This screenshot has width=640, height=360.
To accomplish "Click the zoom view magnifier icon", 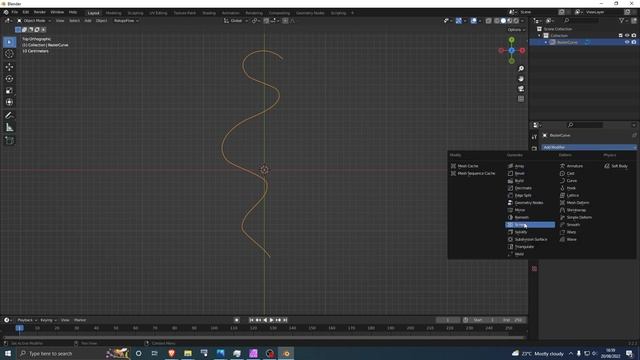I will [x=521, y=69].
